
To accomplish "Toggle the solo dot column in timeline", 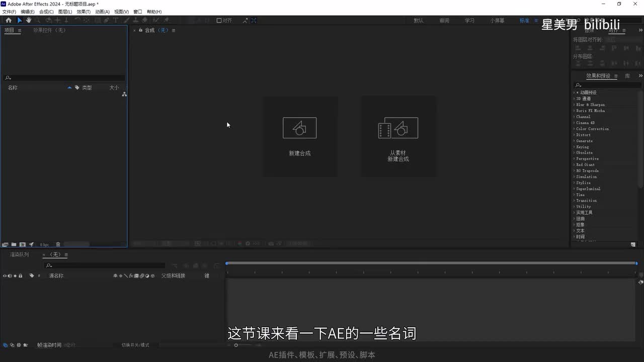I will pos(15,276).
